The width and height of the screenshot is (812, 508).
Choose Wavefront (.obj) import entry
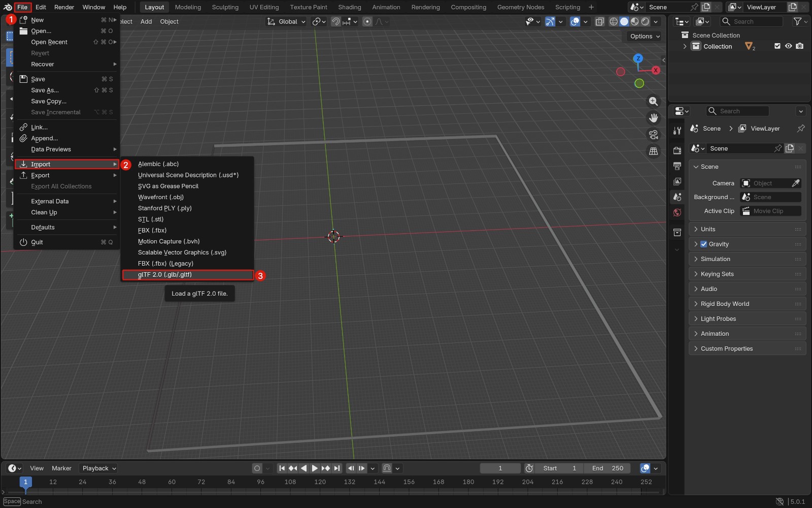pyautogui.click(x=188, y=197)
